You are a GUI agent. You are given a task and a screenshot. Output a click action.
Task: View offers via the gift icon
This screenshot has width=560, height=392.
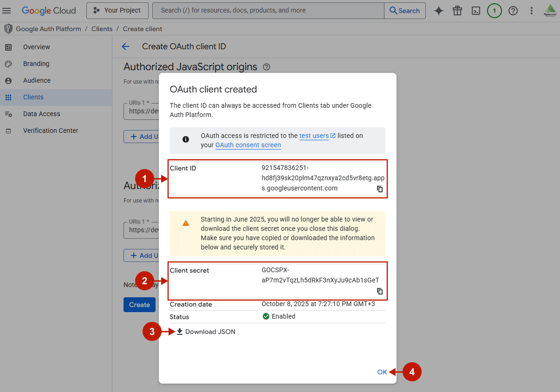point(457,10)
